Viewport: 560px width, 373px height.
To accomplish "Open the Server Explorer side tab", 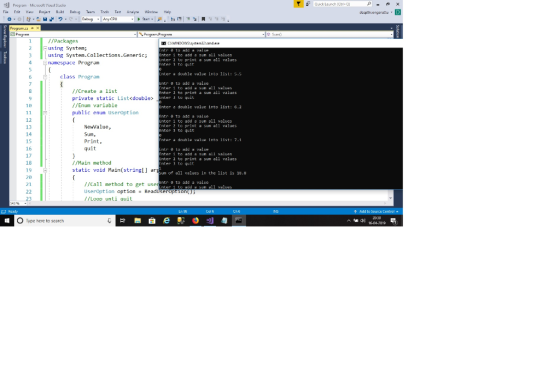I will [x=5, y=36].
